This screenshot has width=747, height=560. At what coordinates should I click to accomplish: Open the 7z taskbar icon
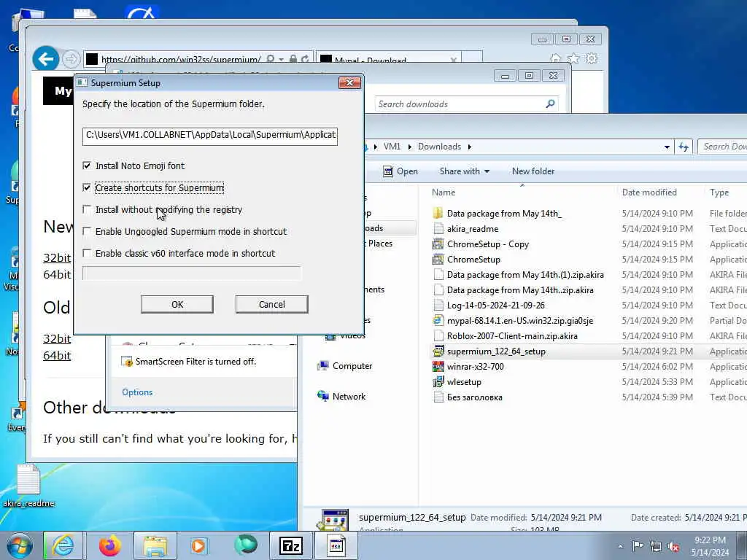(x=290, y=545)
